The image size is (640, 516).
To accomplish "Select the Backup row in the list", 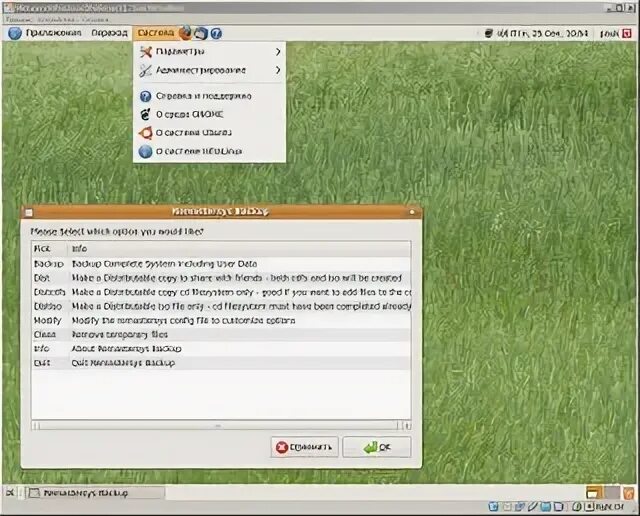I will click(221, 264).
